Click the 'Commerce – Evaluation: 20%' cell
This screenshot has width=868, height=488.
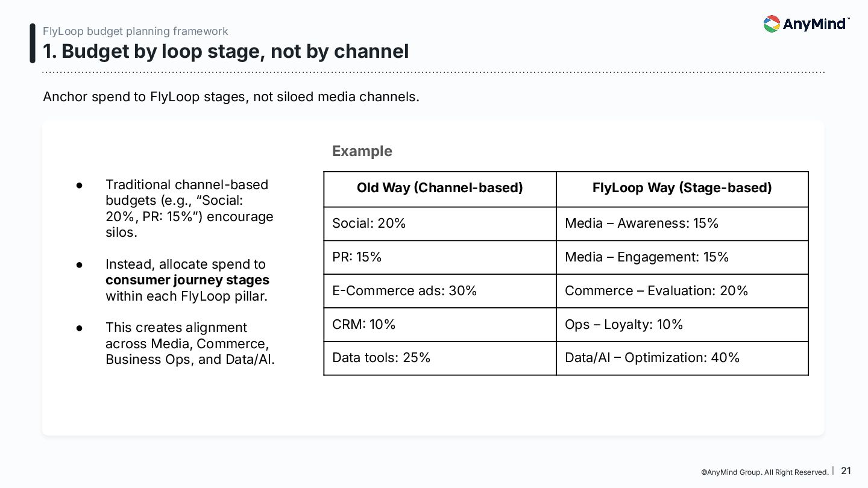(x=682, y=291)
